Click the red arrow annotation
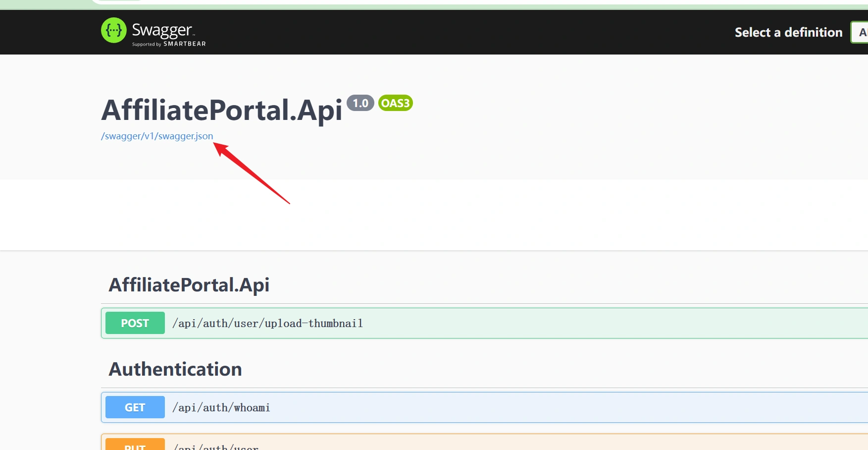The height and width of the screenshot is (450, 868). [x=252, y=173]
